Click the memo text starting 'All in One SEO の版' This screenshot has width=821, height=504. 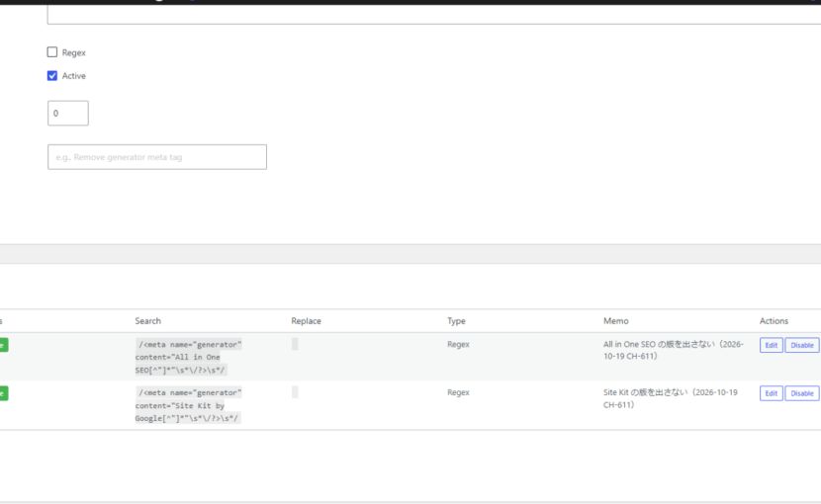coord(674,350)
